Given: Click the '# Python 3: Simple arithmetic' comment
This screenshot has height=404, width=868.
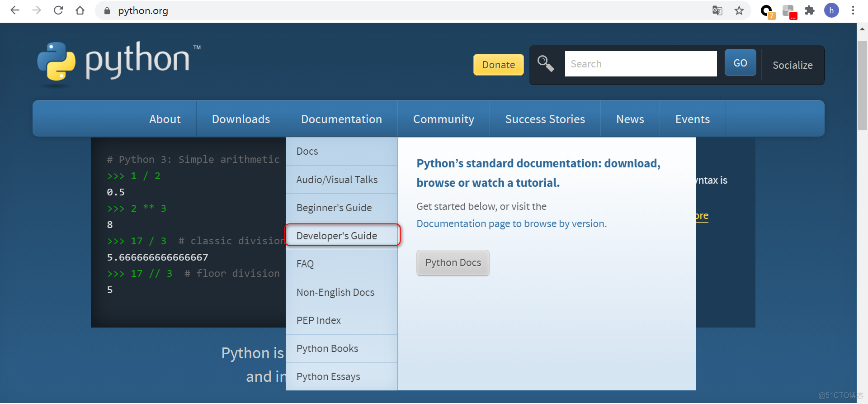Looking at the screenshot, I should 193,159.
